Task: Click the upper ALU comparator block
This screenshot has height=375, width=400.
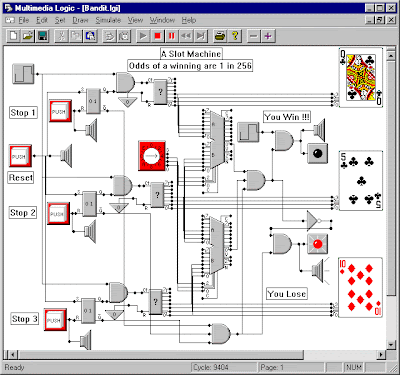Action: point(216,140)
